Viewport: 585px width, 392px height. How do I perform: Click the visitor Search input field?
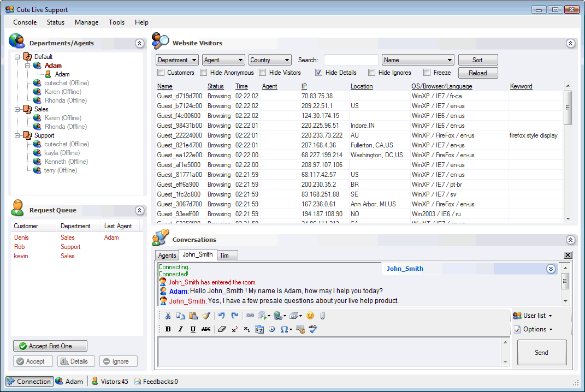(x=351, y=60)
